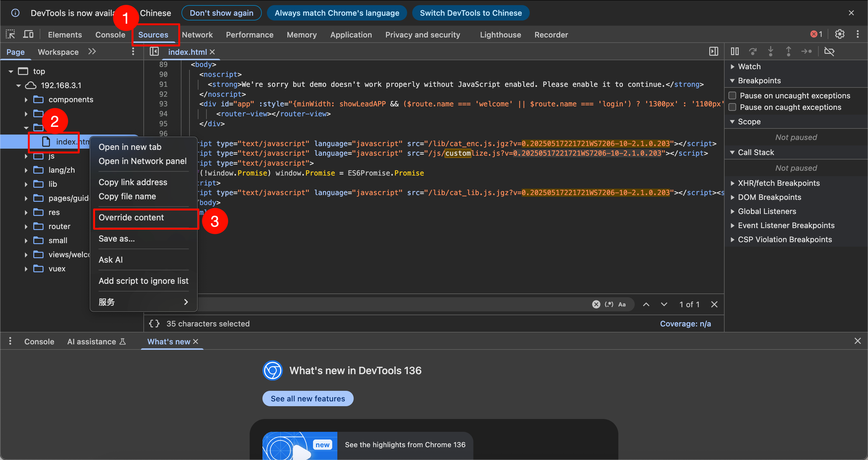Collapse the Scope section
868x460 pixels.
point(733,121)
